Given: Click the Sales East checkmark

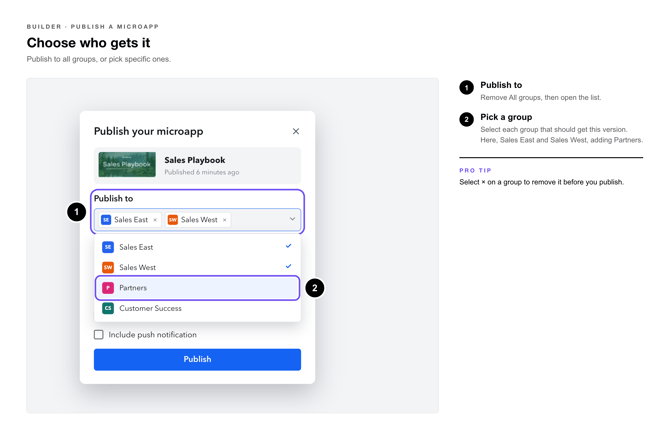Looking at the screenshot, I should coord(288,246).
